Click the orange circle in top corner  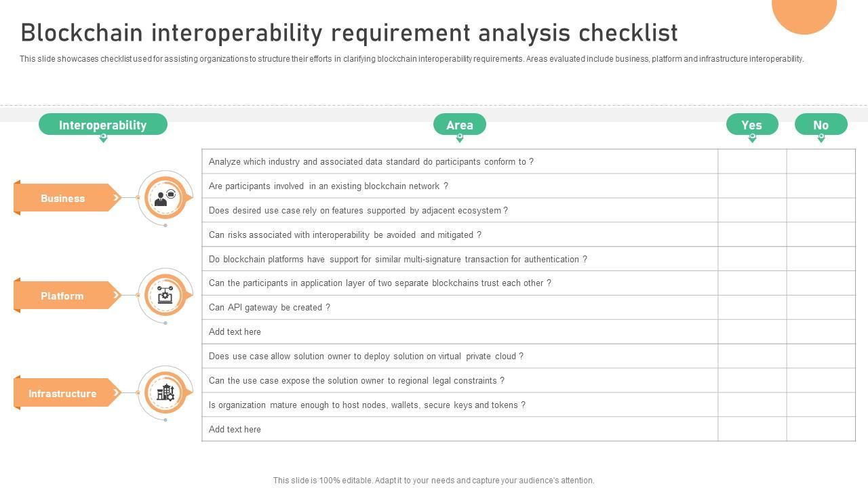pos(804,12)
